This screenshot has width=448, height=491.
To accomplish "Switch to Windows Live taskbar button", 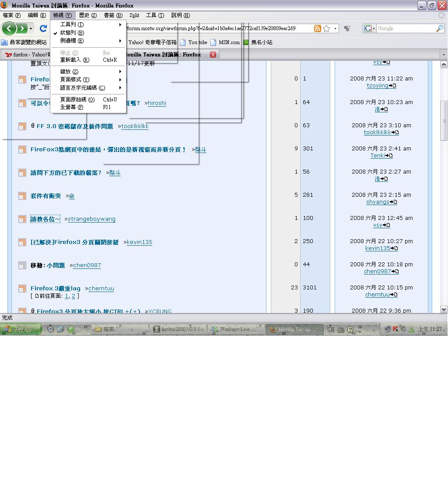I will point(235,329).
